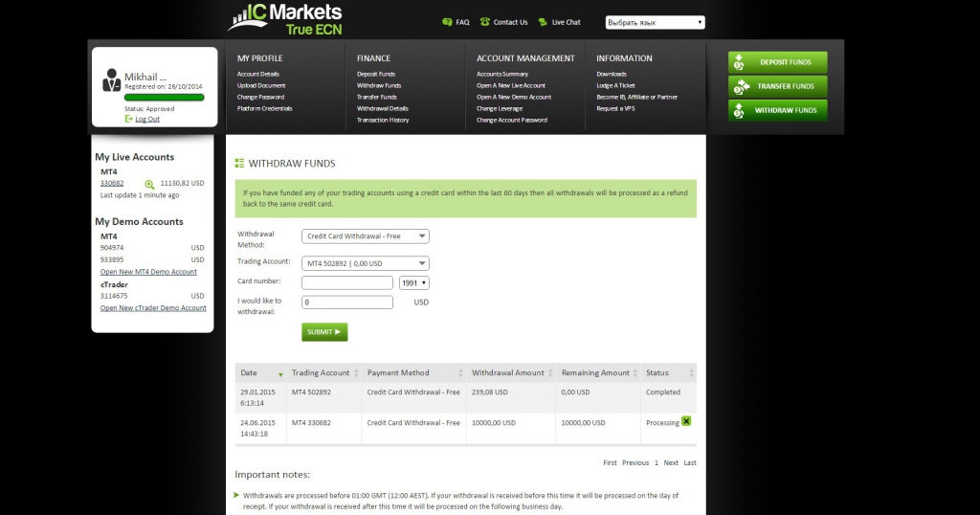
Task: Select Open A New Demo Account
Action: pyautogui.click(x=514, y=97)
